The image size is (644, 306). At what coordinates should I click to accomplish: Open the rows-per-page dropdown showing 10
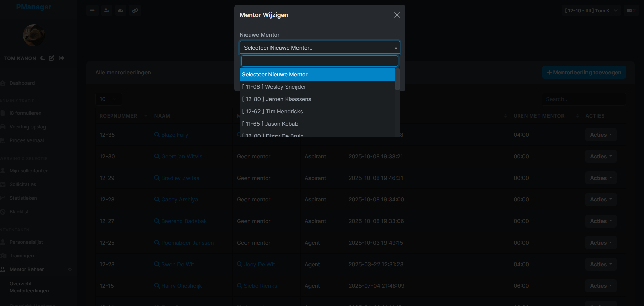pos(108,99)
